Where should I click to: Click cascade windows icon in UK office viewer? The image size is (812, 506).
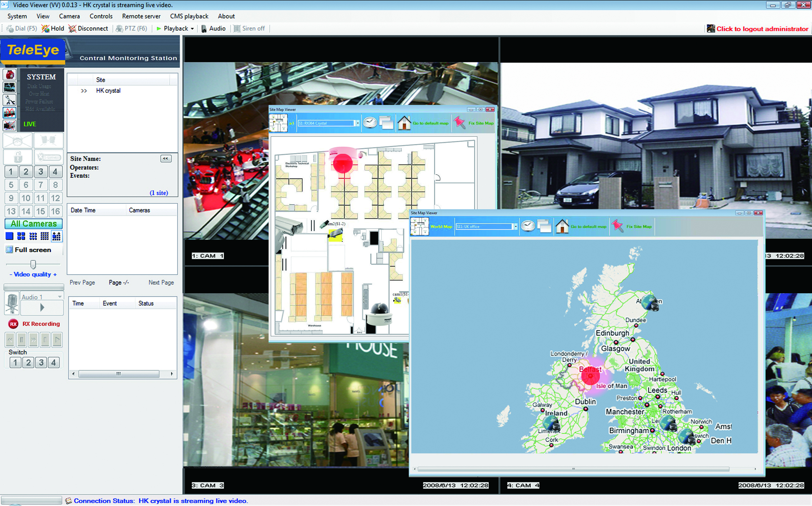544,226
